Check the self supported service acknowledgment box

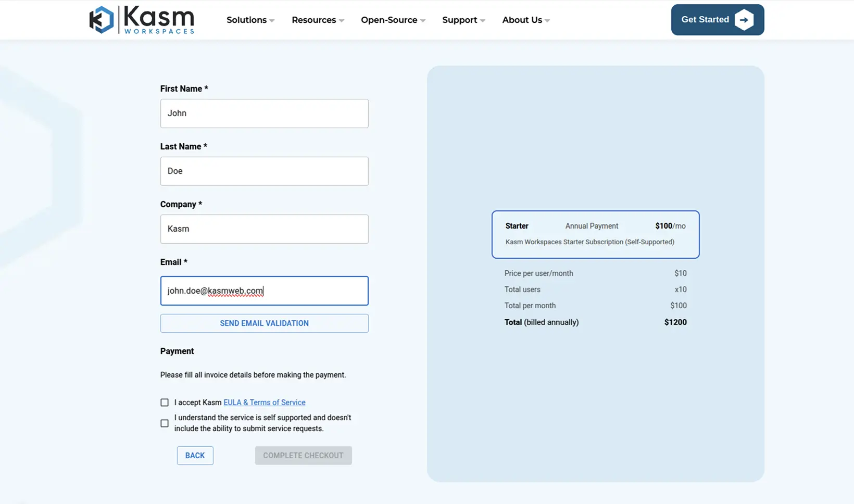click(165, 423)
